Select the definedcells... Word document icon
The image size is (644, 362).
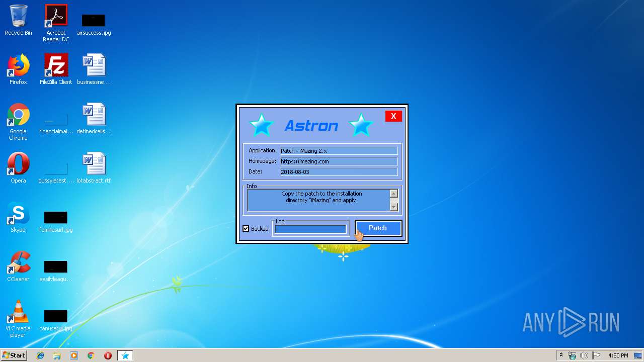(94, 119)
